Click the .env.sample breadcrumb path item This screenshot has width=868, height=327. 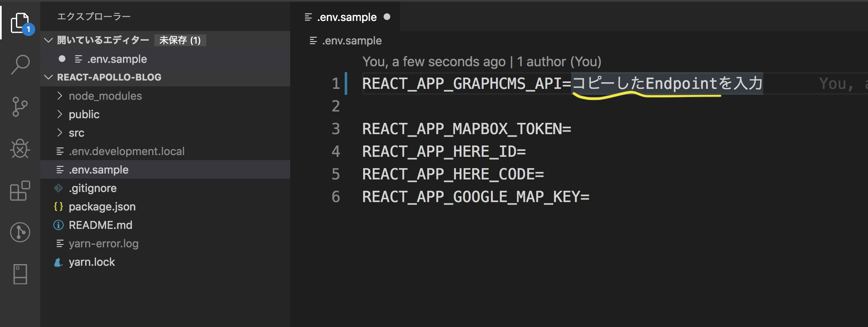point(351,41)
